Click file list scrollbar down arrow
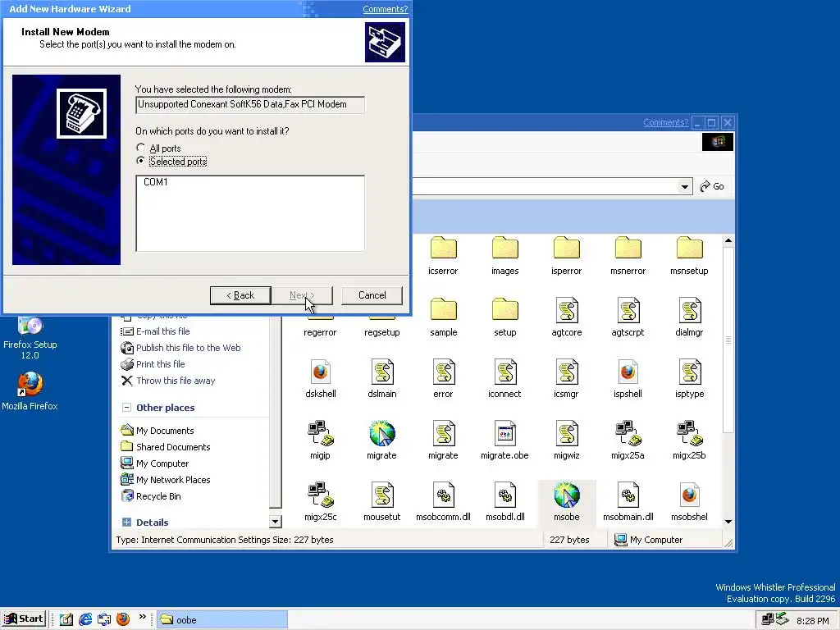Screen dimensions: 840x630 coord(728,521)
